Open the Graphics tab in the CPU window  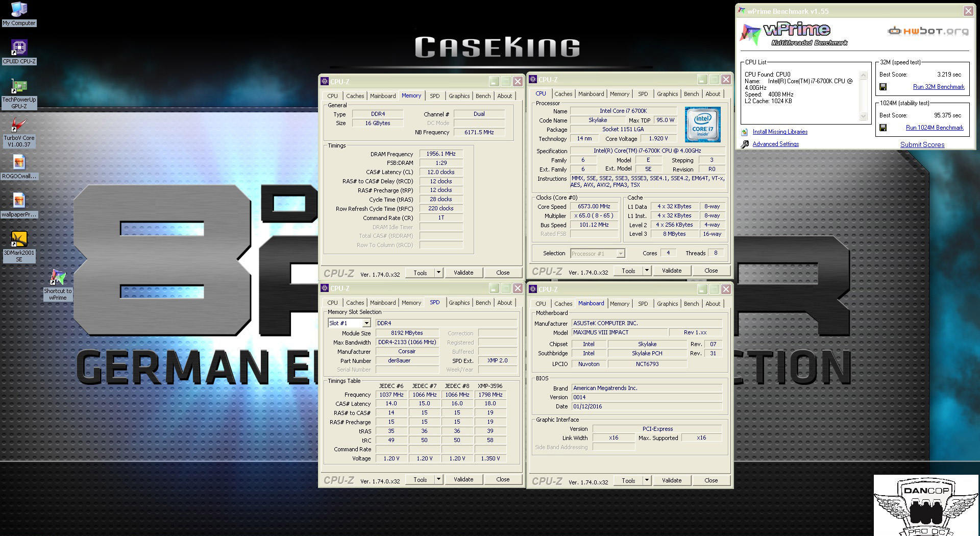pyautogui.click(x=667, y=94)
